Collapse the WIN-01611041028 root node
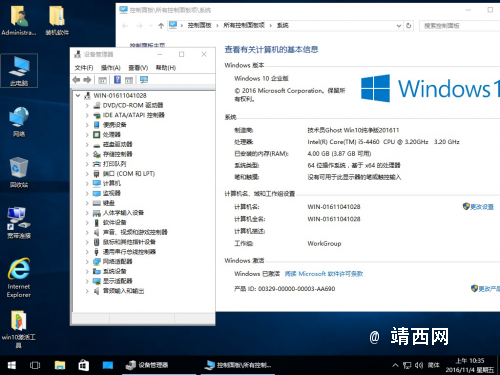This screenshot has height=375, width=500. [78, 96]
